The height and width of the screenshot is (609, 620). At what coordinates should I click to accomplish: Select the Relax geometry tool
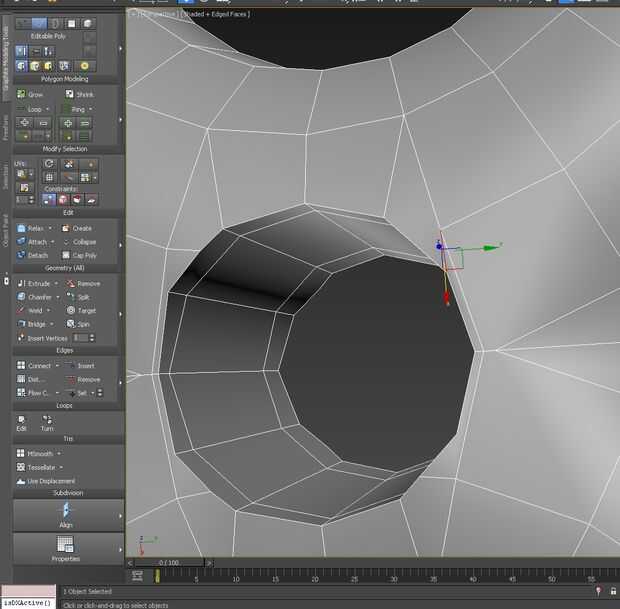(x=33, y=228)
